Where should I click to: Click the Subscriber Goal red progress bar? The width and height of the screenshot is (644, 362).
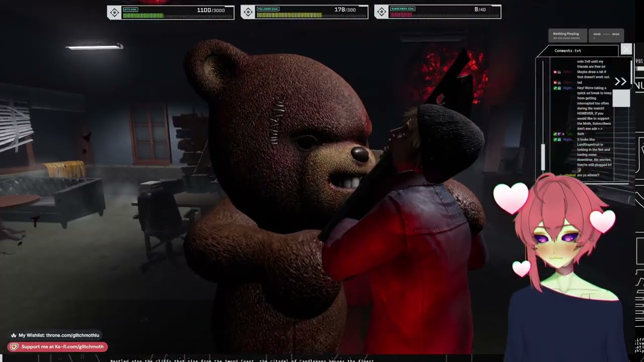[401, 16]
